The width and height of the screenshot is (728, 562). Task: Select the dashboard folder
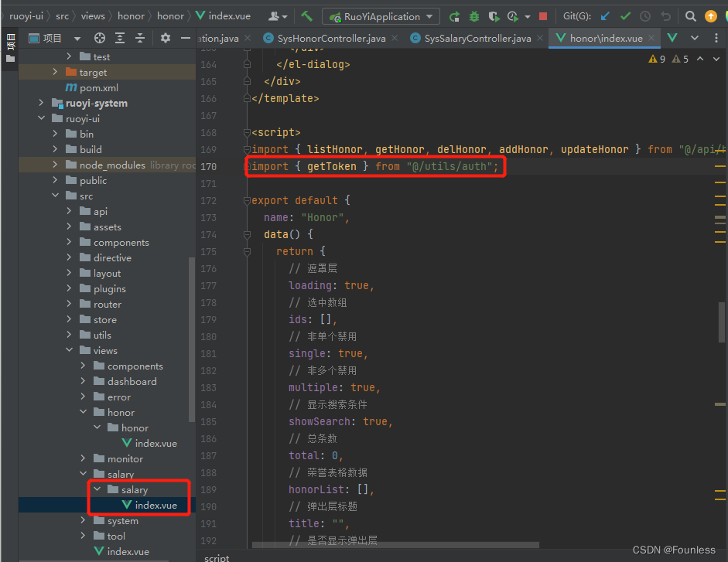point(125,381)
